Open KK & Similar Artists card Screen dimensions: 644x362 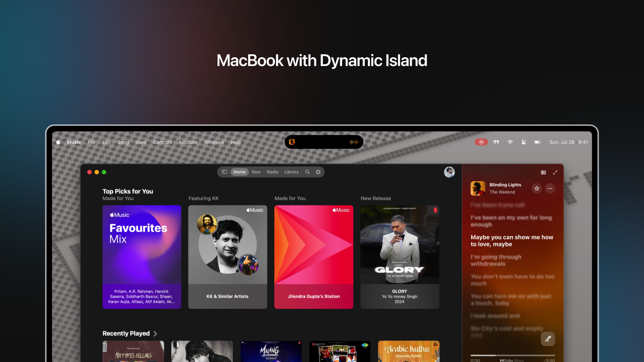tap(228, 257)
